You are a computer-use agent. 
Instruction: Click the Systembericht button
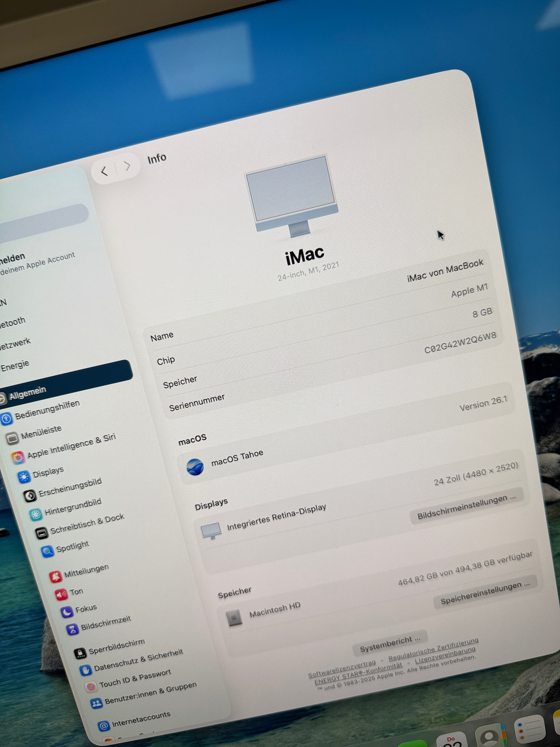click(390, 643)
